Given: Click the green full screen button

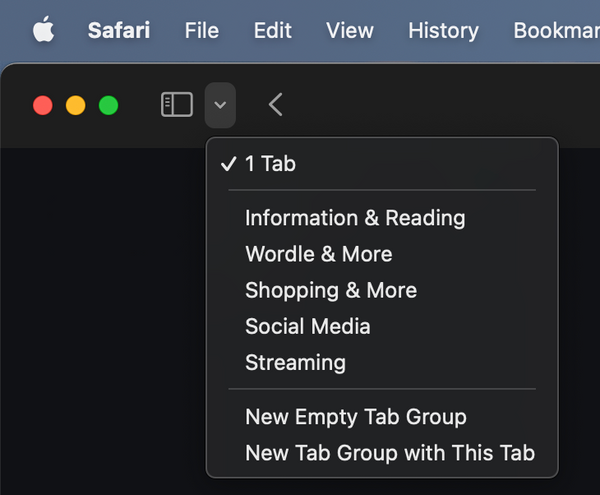Looking at the screenshot, I should tap(108, 105).
